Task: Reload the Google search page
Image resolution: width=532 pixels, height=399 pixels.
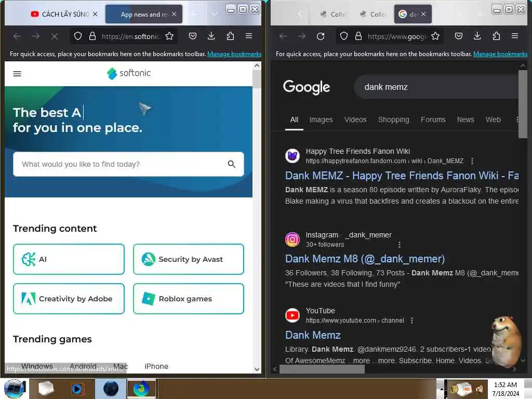Action: click(x=320, y=36)
